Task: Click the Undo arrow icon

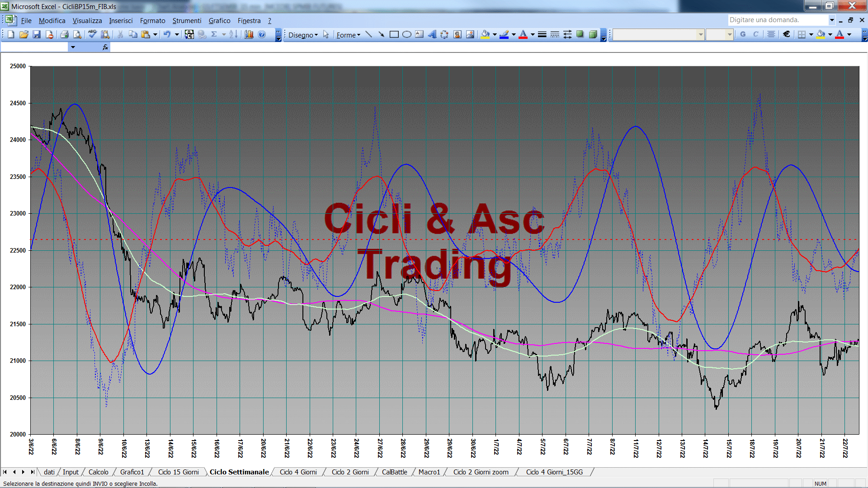Action: click(x=167, y=34)
